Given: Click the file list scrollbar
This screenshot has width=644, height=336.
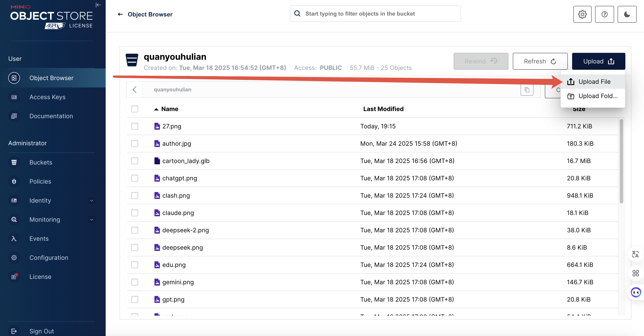Looking at the screenshot, I should (621, 161).
